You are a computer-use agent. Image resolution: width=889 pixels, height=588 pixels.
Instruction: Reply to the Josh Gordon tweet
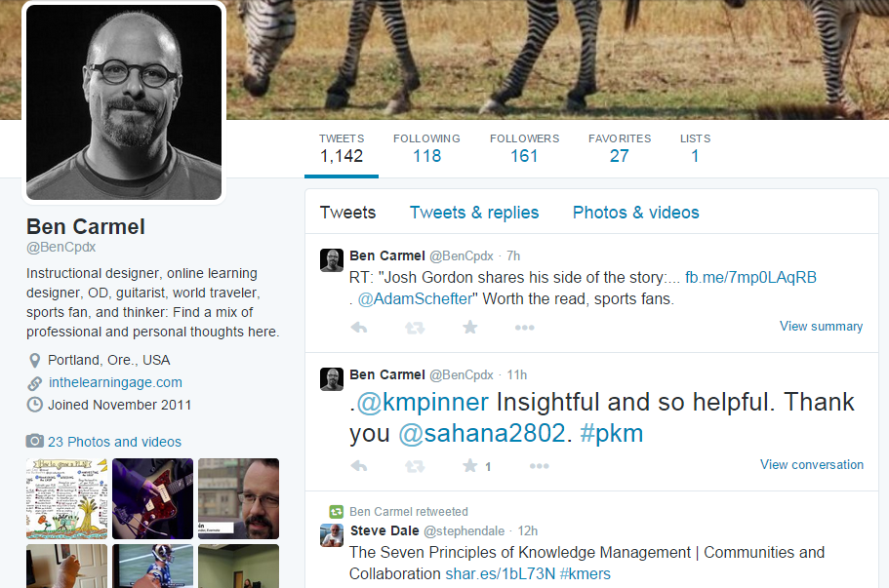pyautogui.click(x=358, y=328)
